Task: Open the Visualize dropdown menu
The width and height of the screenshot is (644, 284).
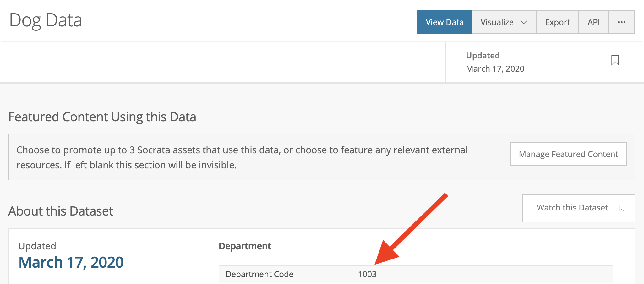Action: point(504,22)
